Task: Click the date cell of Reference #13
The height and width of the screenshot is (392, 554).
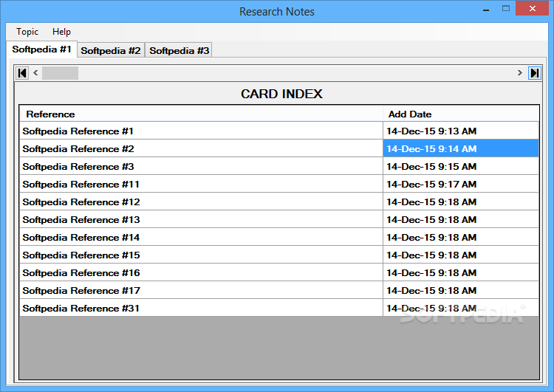Action: point(461,219)
